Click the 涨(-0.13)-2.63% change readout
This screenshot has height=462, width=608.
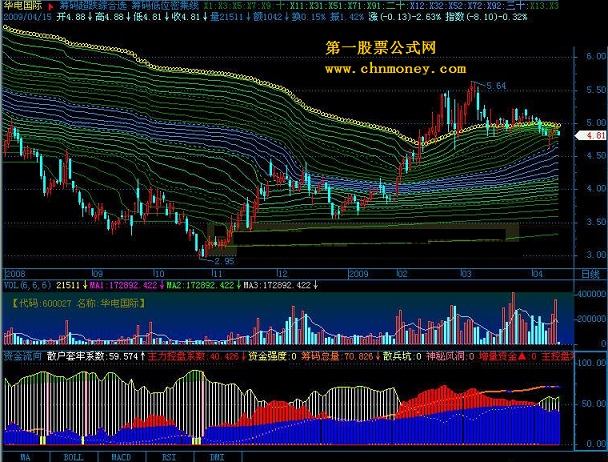point(404,17)
